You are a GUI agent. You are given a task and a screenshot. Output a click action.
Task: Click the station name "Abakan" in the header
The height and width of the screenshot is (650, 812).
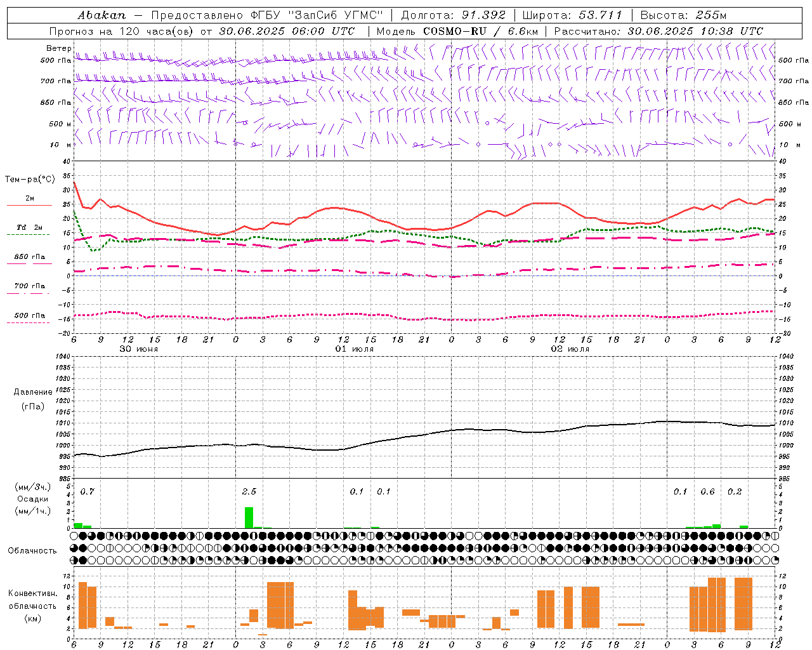tap(102, 15)
